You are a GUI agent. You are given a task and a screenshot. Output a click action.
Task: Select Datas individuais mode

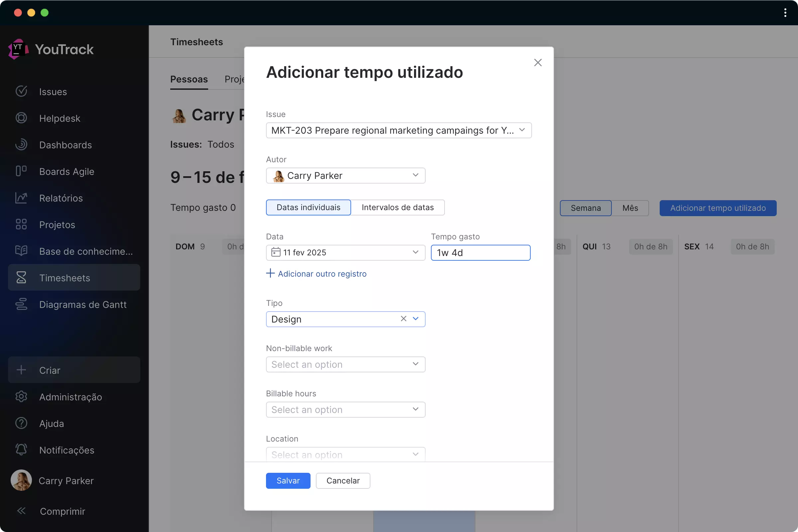[308, 207]
